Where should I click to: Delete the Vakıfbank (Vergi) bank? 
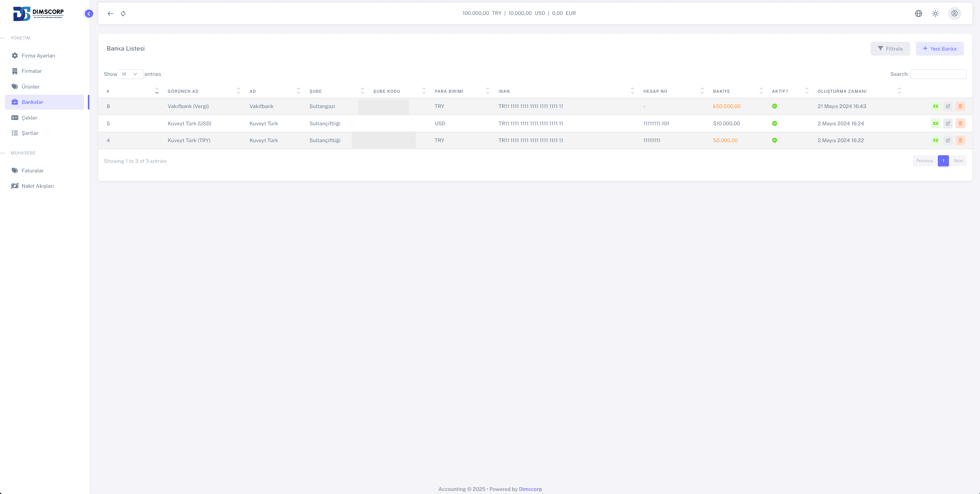(x=960, y=106)
